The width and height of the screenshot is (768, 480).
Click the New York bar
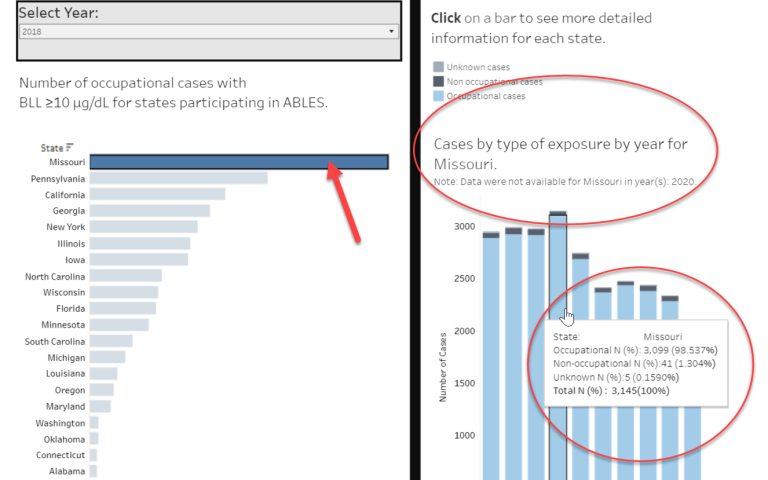pos(143,227)
